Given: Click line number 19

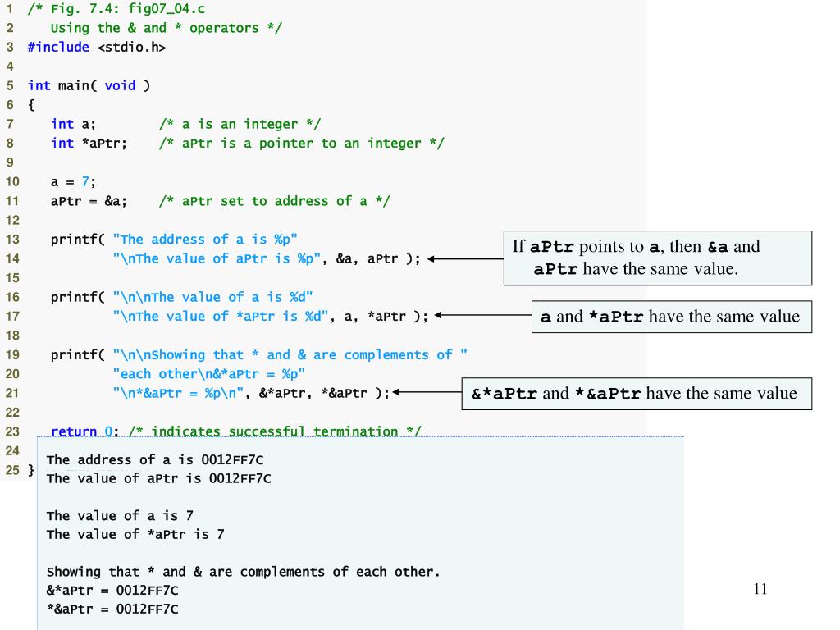Looking at the screenshot, I should click(x=12, y=355).
